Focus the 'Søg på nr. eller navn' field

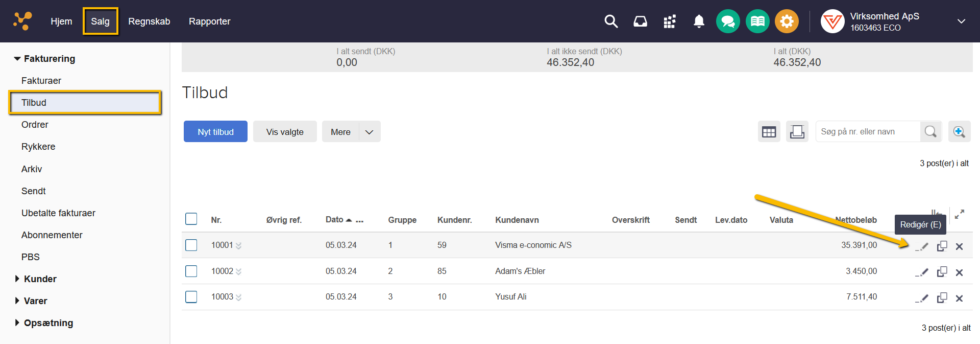[x=868, y=132]
